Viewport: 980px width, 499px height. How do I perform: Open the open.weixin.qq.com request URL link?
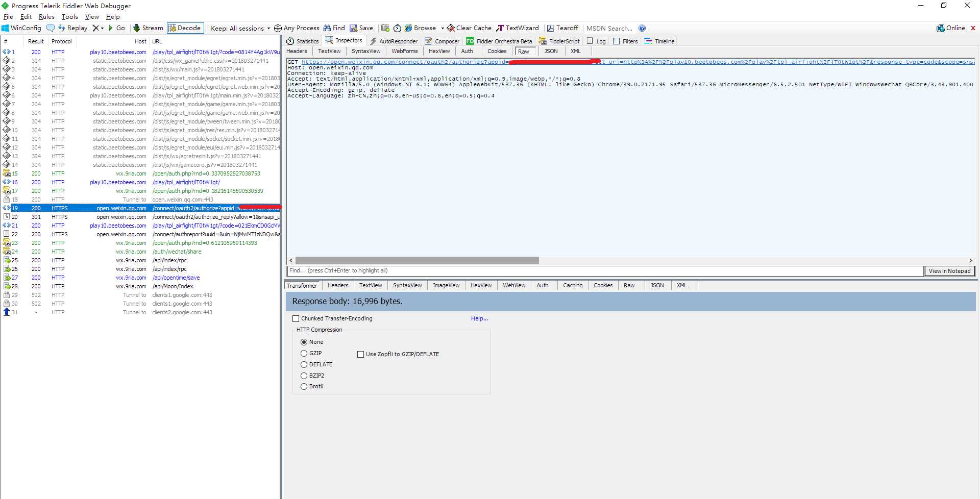tap(638, 62)
